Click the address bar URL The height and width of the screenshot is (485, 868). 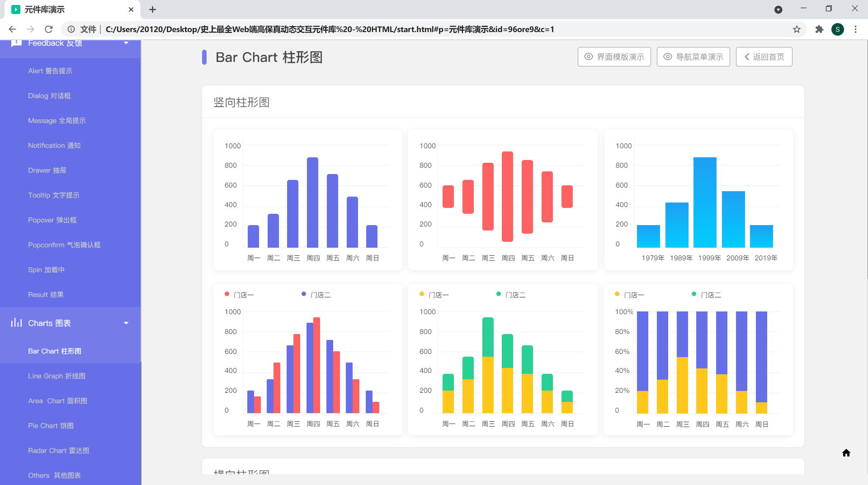[330, 29]
